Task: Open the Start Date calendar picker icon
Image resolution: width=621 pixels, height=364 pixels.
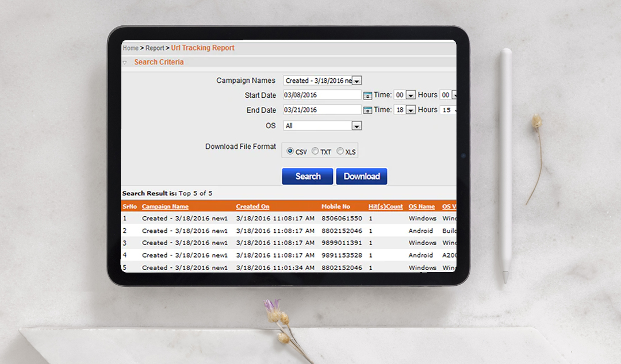Action: 367,95
